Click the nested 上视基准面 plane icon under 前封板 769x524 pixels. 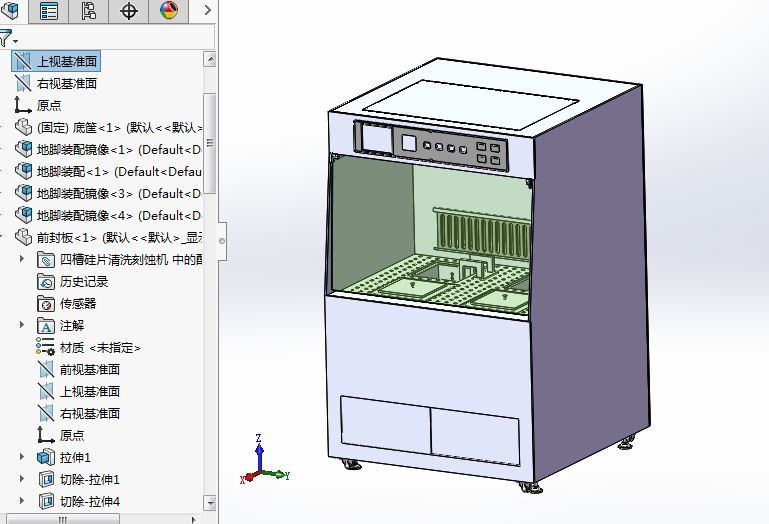pyautogui.click(x=46, y=391)
